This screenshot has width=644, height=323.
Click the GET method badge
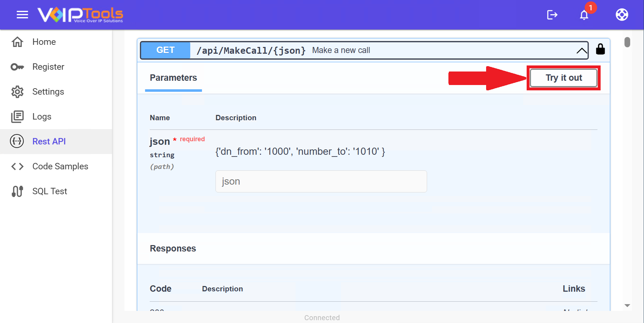click(165, 50)
